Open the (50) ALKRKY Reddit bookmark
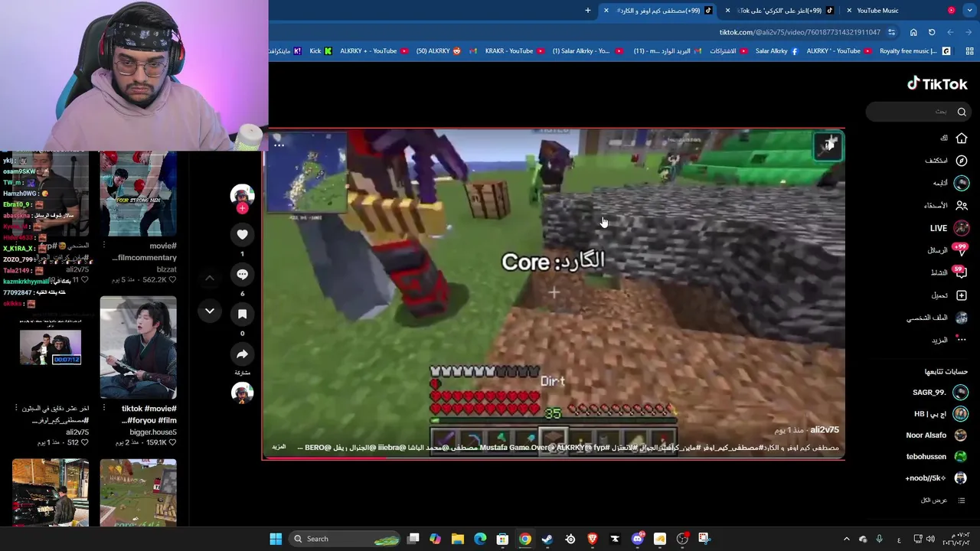 439,51
